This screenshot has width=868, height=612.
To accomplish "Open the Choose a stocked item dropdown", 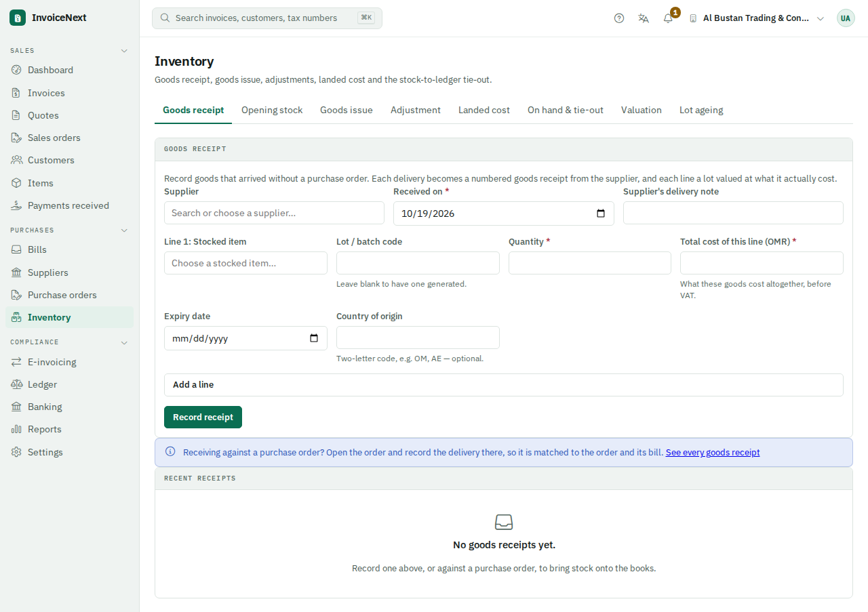I will 245,263.
